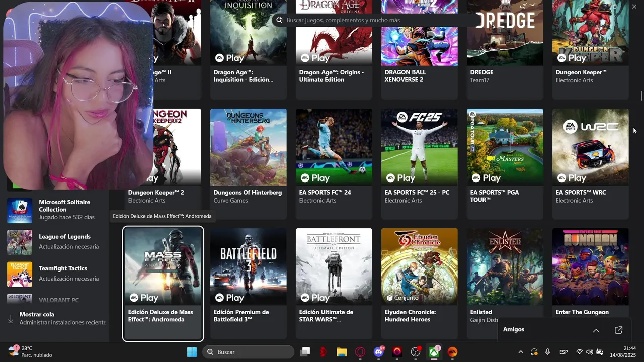Open the weather widget showing 28°C
The image size is (644, 362).
(x=30, y=351)
